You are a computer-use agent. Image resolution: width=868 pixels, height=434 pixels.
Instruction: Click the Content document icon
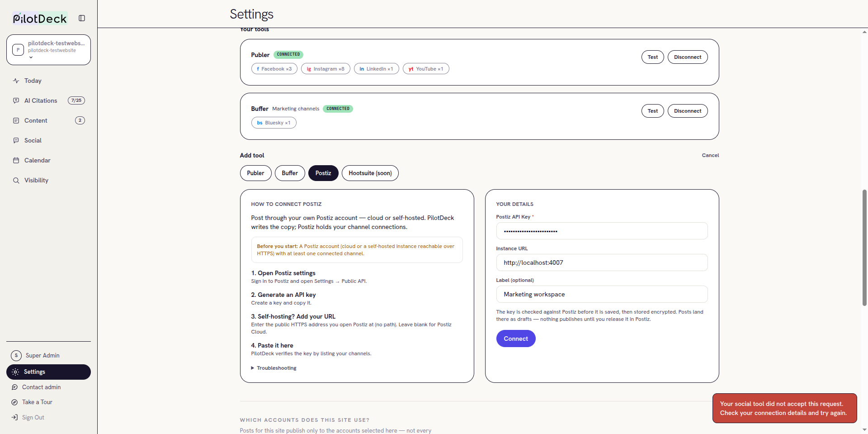(x=16, y=120)
